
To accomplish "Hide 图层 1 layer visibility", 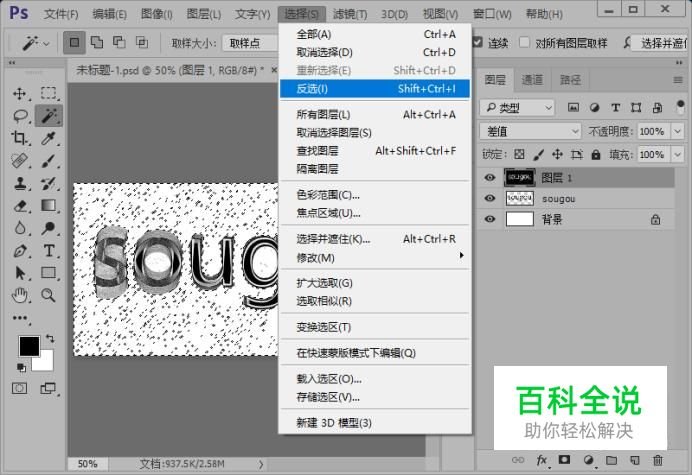I will tap(489, 177).
